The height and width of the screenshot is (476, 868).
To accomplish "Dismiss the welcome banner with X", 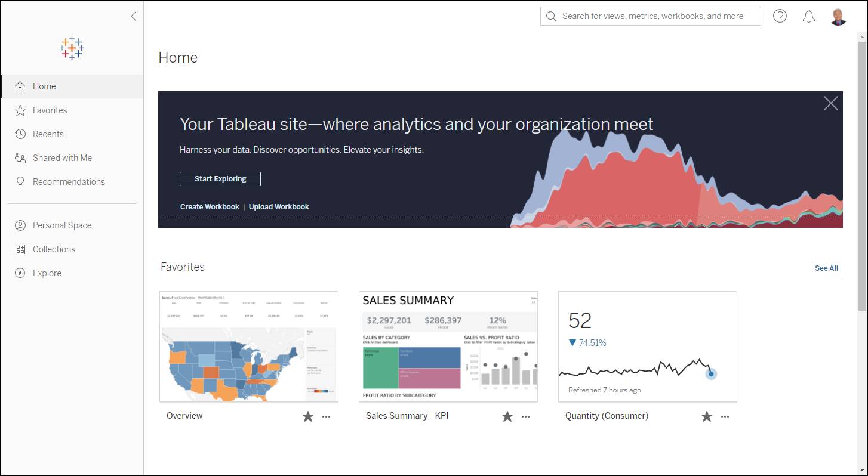I will coord(830,104).
